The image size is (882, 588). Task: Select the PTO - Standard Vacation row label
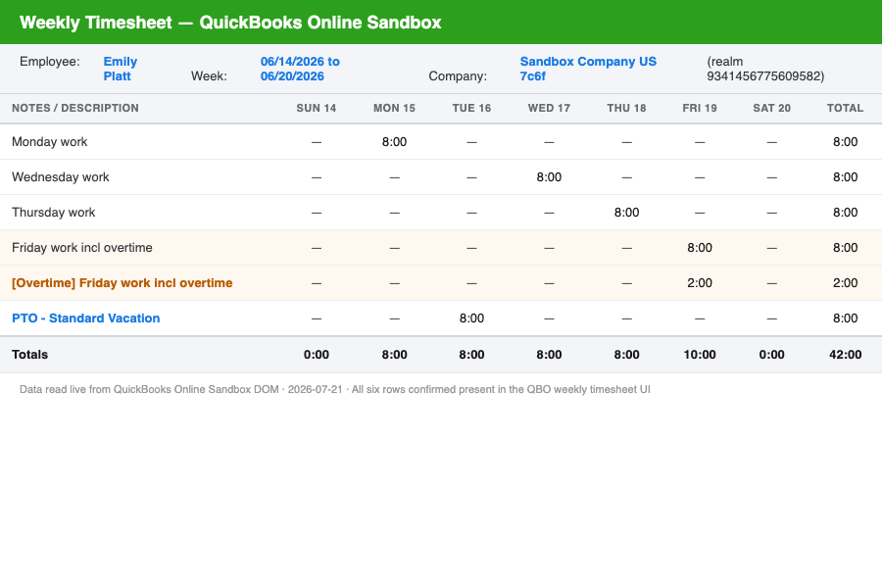click(85, 318)
